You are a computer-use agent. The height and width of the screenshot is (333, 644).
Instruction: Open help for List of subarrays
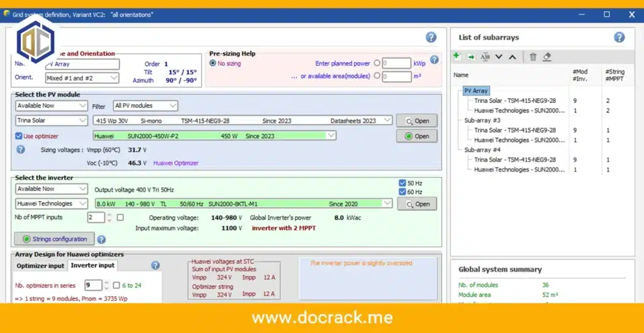pyautogui.click(x=619, y=37)
